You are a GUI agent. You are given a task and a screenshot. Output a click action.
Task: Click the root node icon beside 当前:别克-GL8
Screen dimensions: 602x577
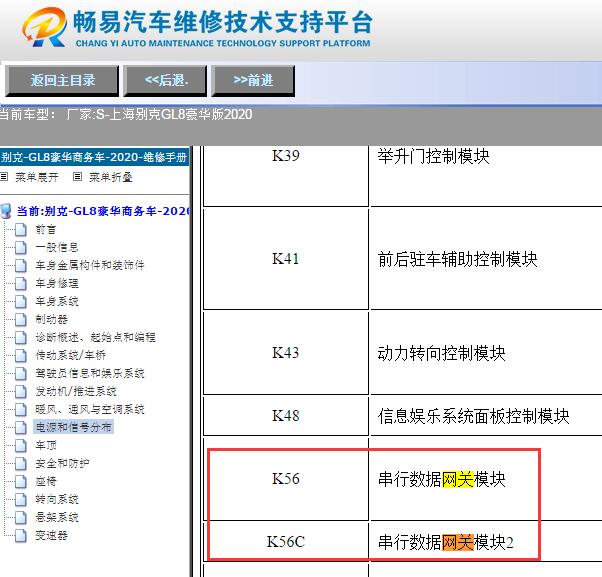tap(6, 211)
